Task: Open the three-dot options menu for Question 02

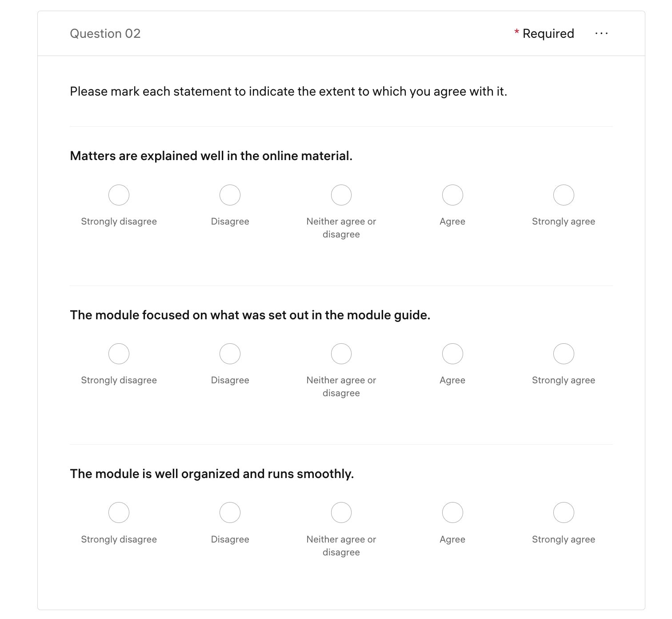Action: pos(601,33)
